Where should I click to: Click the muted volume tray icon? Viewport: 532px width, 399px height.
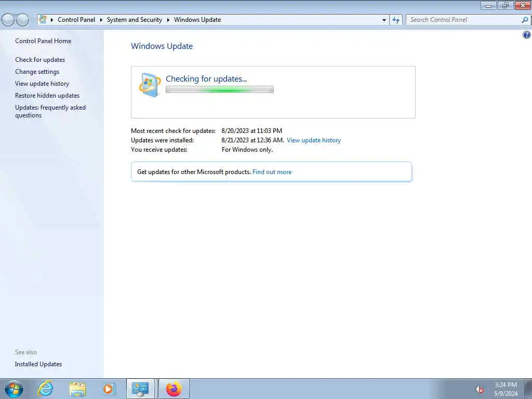click(x=480, y=390)
